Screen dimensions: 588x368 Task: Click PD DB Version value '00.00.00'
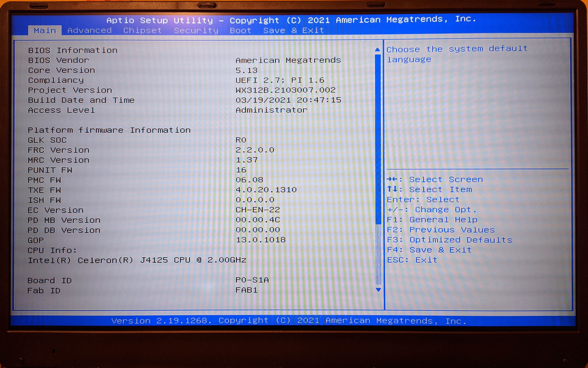pos(258,230)
